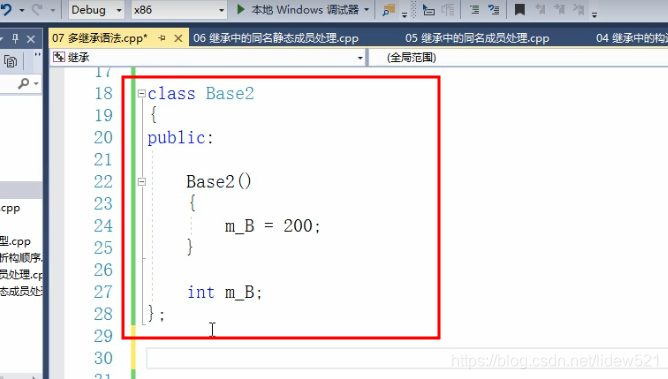668x379 pixels.
Task: Select the file ending '员处理.cp' in side panel
Action: click(21, 275)
